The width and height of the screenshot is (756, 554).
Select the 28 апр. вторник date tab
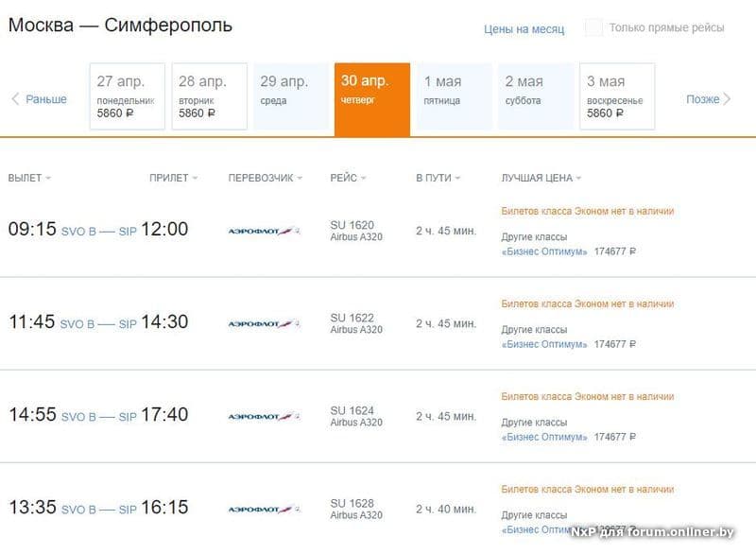tap(209, 95)
